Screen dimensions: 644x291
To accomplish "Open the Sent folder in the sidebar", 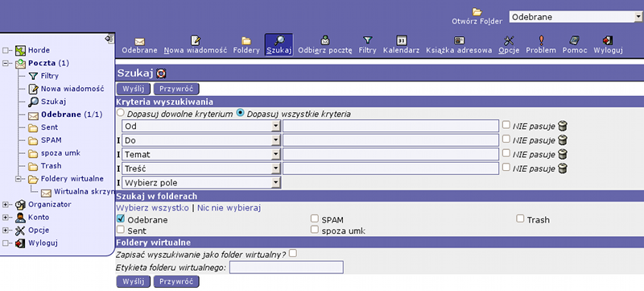I will coord(49,127).
